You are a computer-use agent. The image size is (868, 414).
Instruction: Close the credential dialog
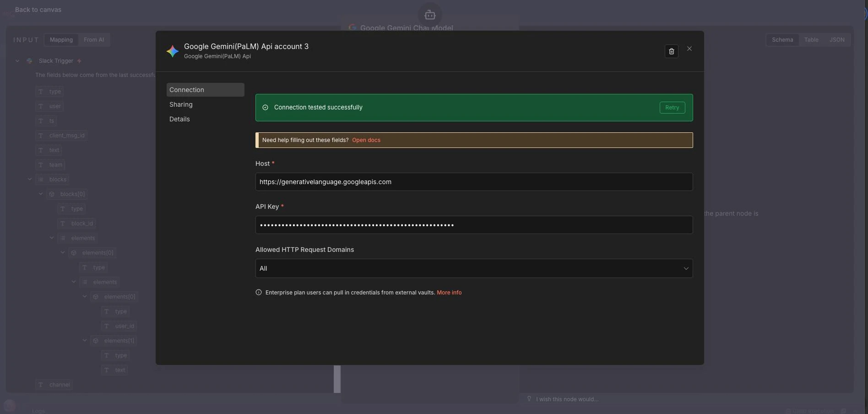(x=689, y=49)
